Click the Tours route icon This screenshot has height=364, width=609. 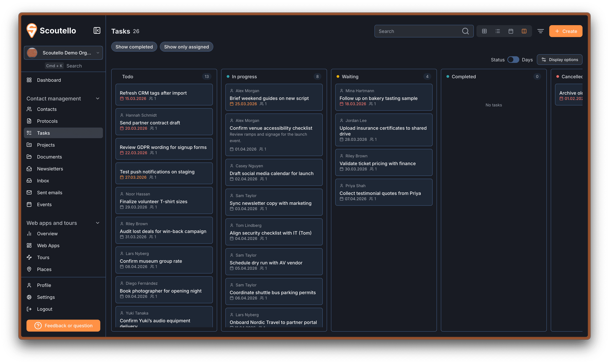click(x=29, y=257)
